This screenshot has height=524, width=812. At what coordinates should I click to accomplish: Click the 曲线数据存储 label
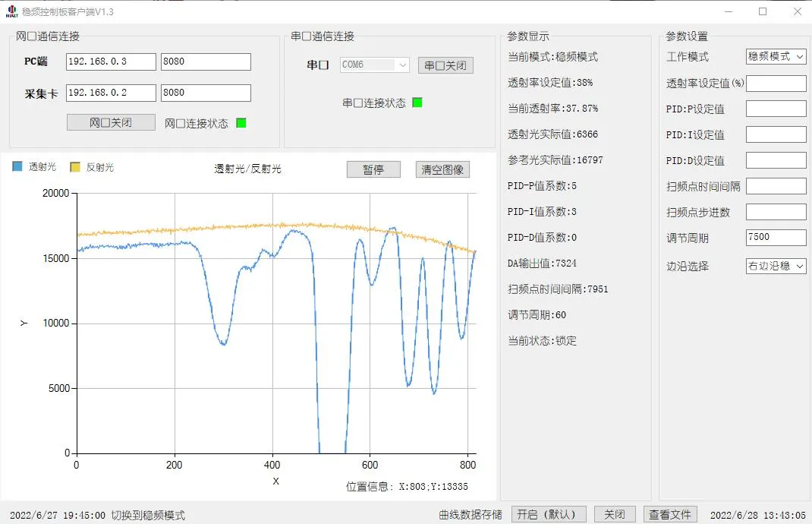471,515
